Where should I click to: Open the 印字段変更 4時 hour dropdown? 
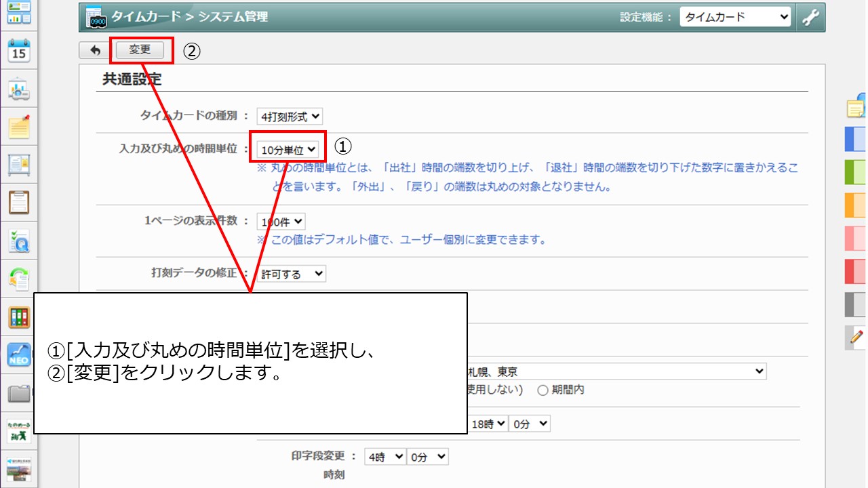tap(384, 457)
